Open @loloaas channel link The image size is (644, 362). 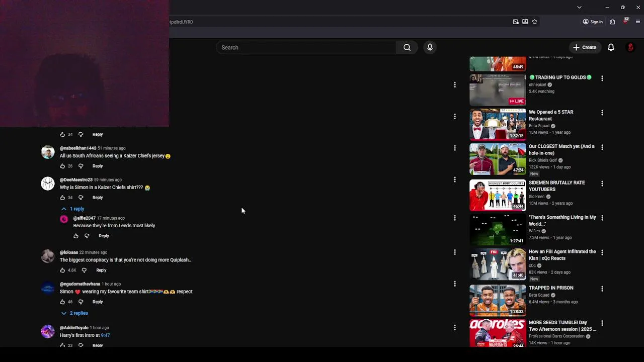tap(69, 252)
